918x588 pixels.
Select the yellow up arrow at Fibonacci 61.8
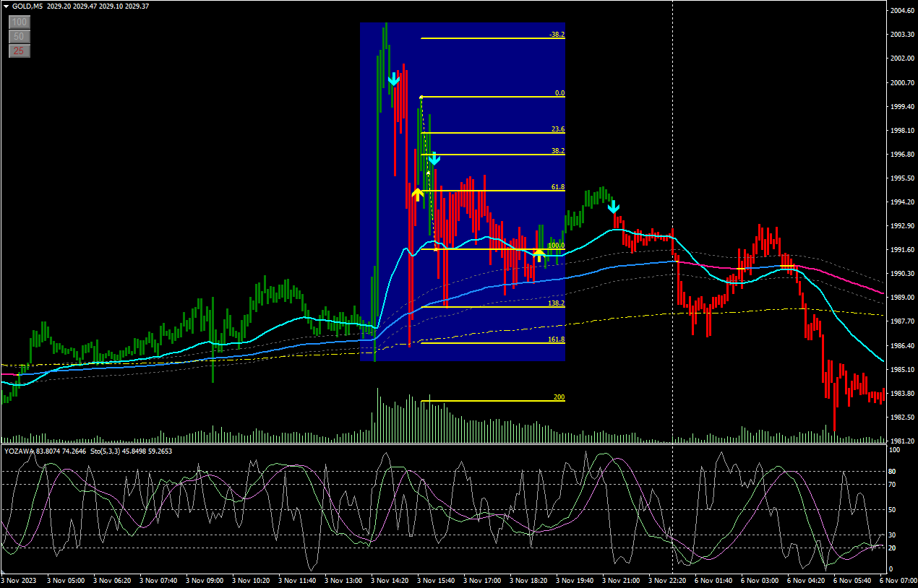pyautogui.click(x=417, y=194)
